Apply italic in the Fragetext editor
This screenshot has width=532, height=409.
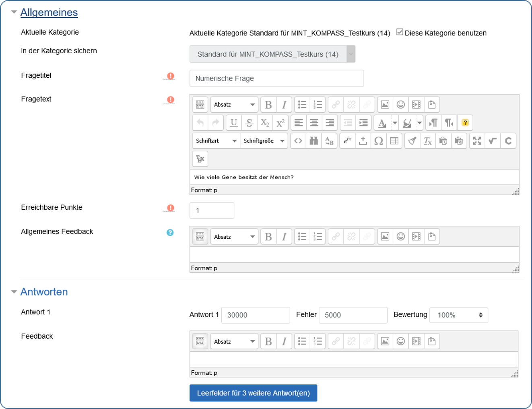(284, 105)
